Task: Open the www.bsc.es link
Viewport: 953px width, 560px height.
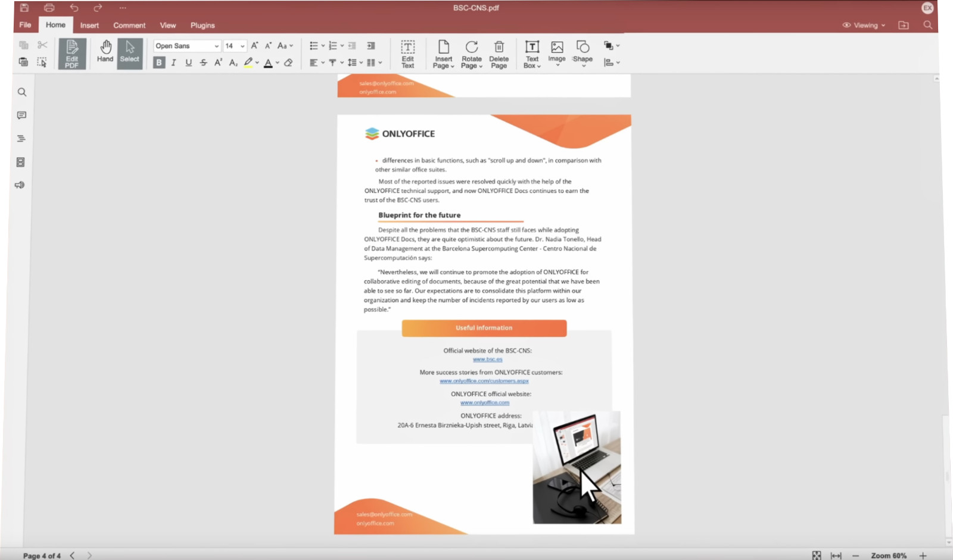Action: [488, 359]
